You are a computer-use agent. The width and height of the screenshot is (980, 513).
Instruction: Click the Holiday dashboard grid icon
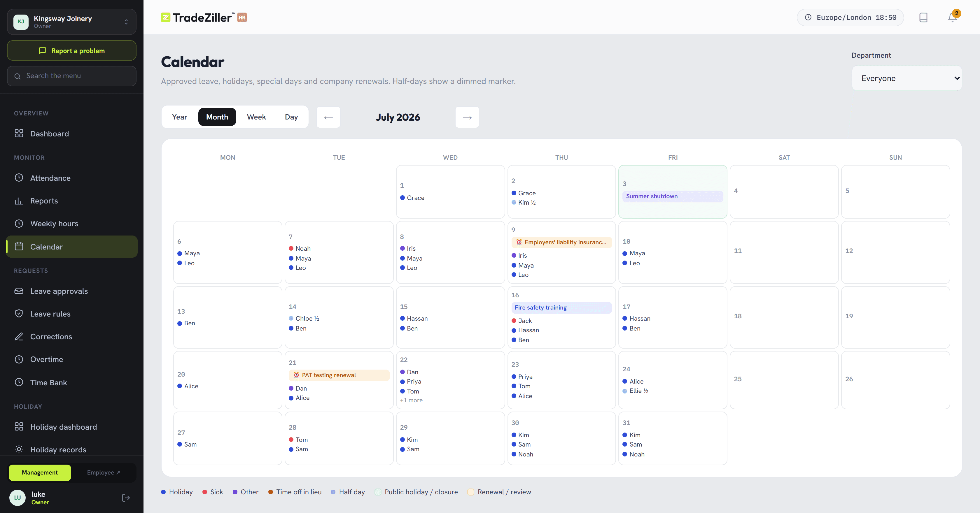point(19,427)
